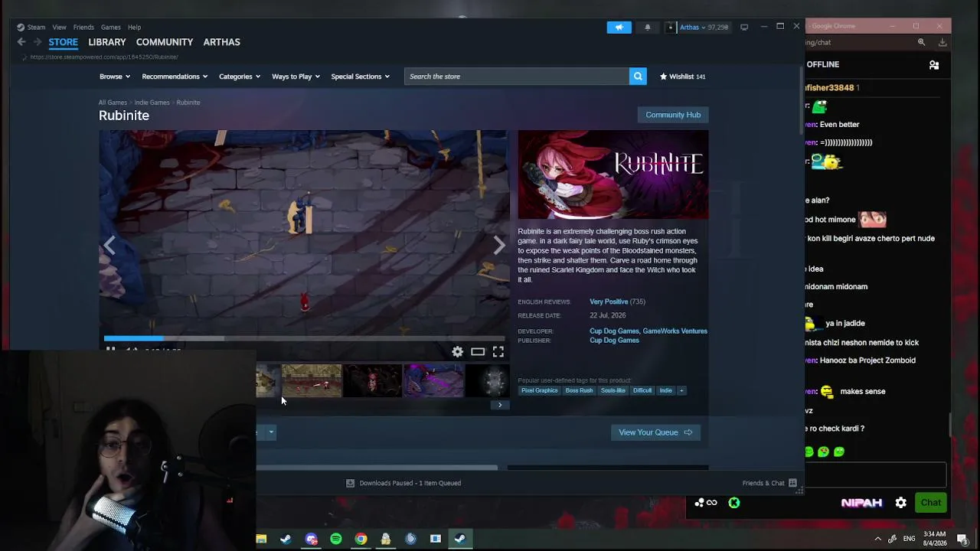Switch to the ARTHAS profile tab

pyautogui.click(x=222, y=42)
